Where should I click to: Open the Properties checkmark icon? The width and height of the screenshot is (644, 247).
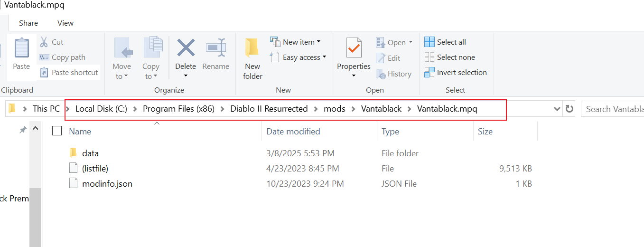point(354,48)
